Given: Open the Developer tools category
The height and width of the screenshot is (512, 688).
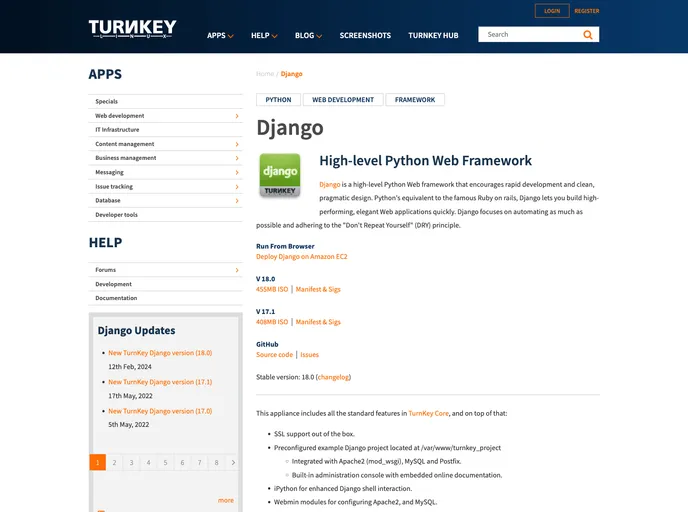Looking at the screenshot, I should 116,215.
